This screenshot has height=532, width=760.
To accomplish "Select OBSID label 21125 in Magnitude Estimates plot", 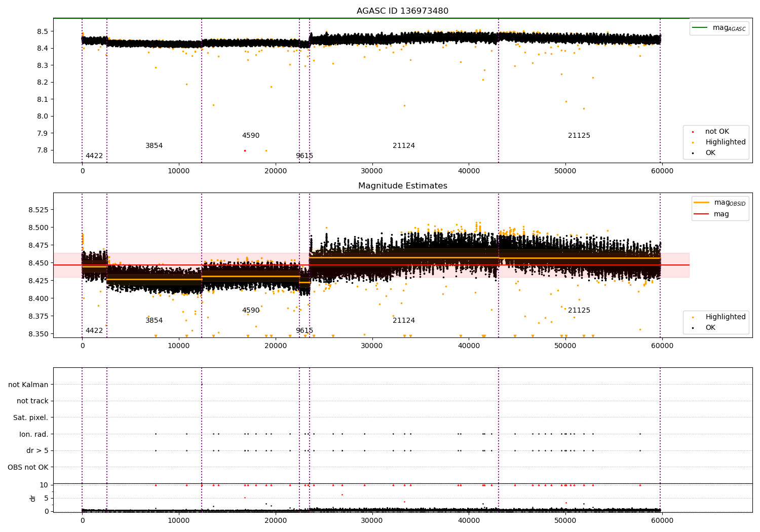I will (579, 311).
